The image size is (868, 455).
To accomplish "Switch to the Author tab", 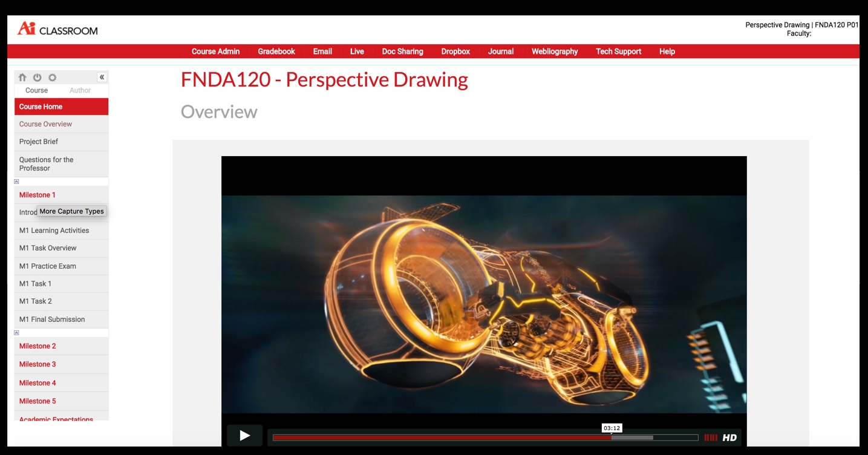I will pyautogui.click(x=80, y=90).
